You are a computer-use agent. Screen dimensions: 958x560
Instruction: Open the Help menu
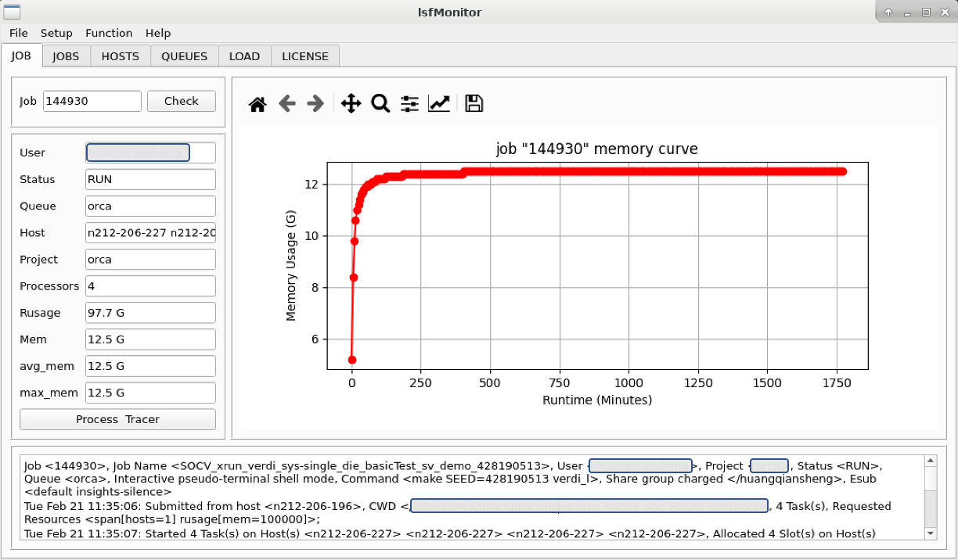coord(158,33)
